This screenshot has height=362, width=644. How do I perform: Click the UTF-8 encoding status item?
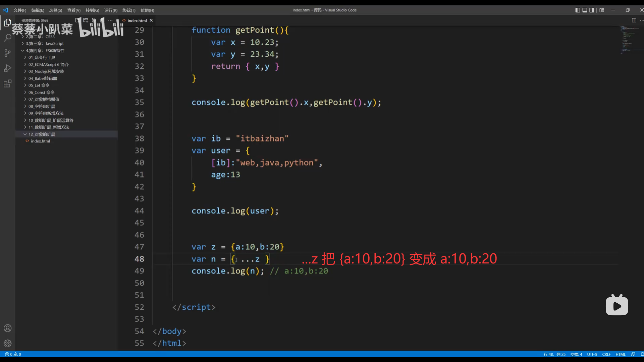592,354
